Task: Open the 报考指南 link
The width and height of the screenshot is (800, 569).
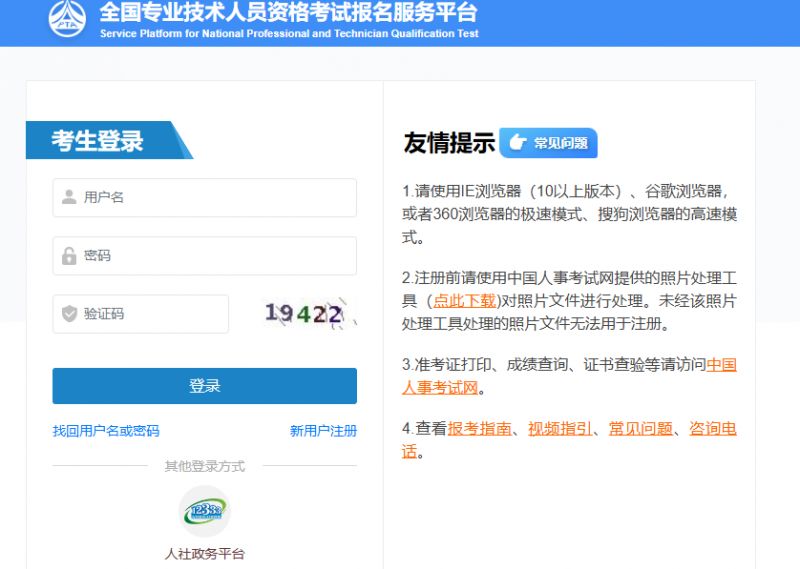Action: click(479, 429)
